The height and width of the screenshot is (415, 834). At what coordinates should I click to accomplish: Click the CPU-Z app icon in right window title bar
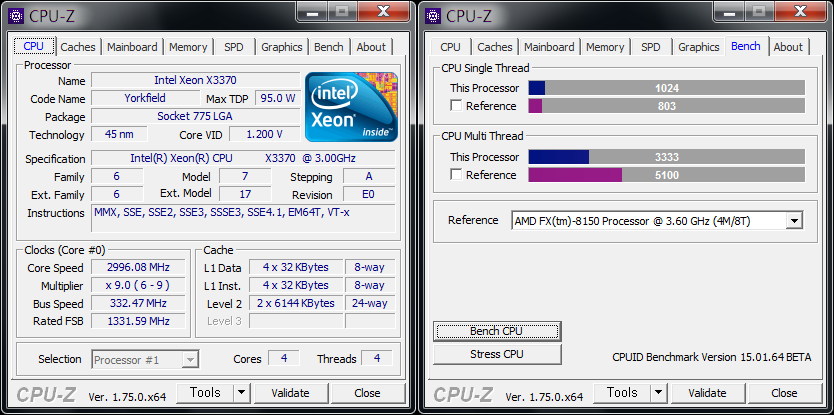433,16
